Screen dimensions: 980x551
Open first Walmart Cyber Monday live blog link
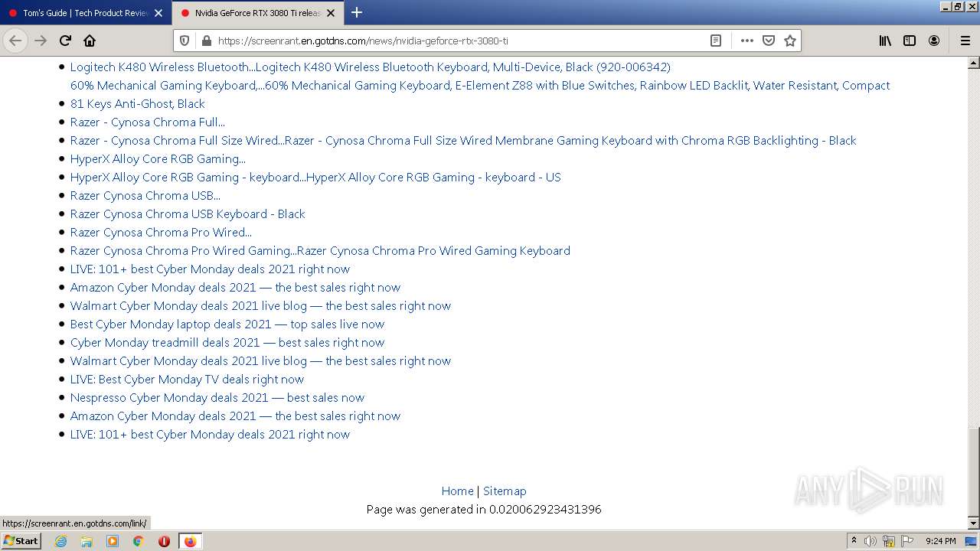260,306
